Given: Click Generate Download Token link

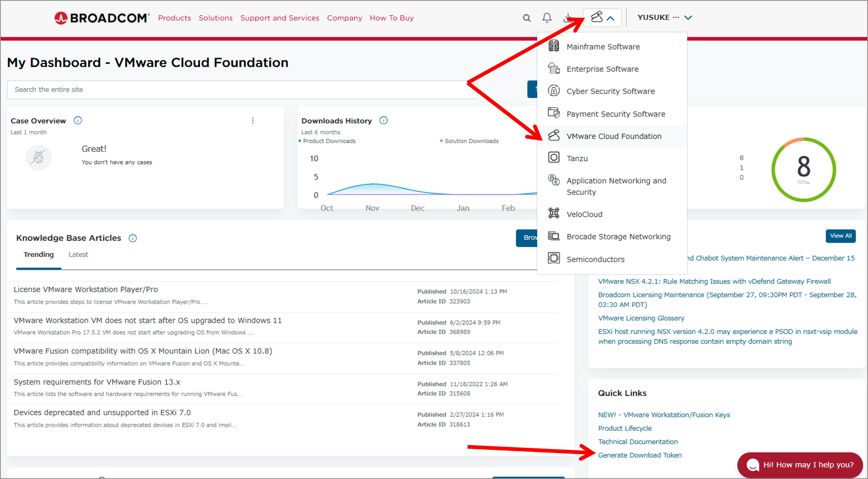Looking at the screenshot, I should click(x=640, y=455).
